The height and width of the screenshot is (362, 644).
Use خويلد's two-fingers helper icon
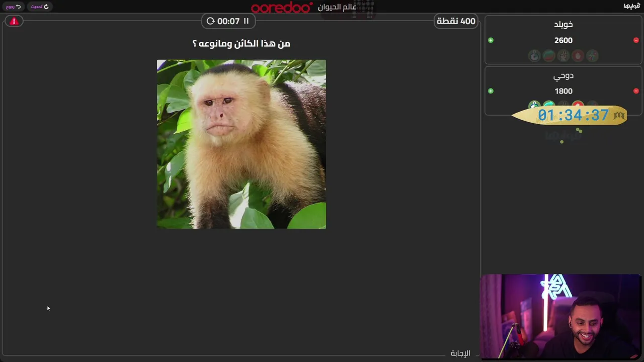563,56
